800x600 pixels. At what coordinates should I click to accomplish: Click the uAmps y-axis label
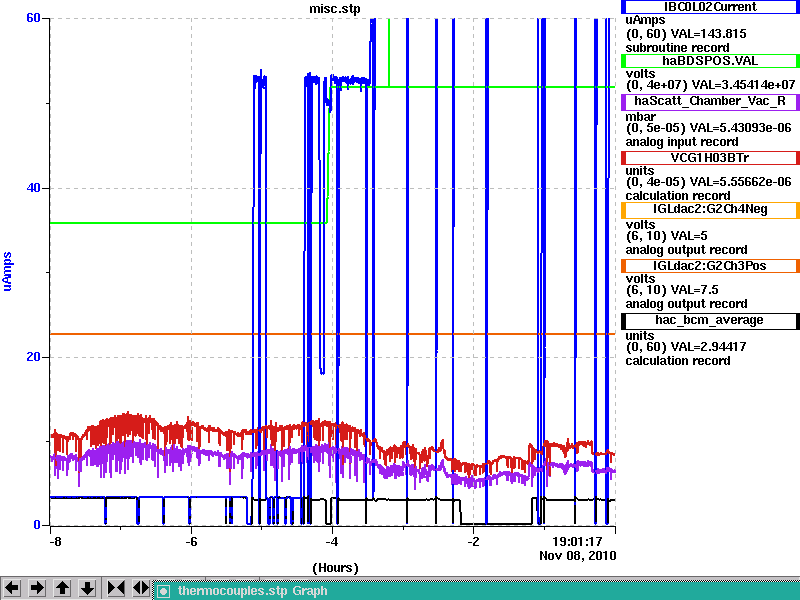pos(8,271)
